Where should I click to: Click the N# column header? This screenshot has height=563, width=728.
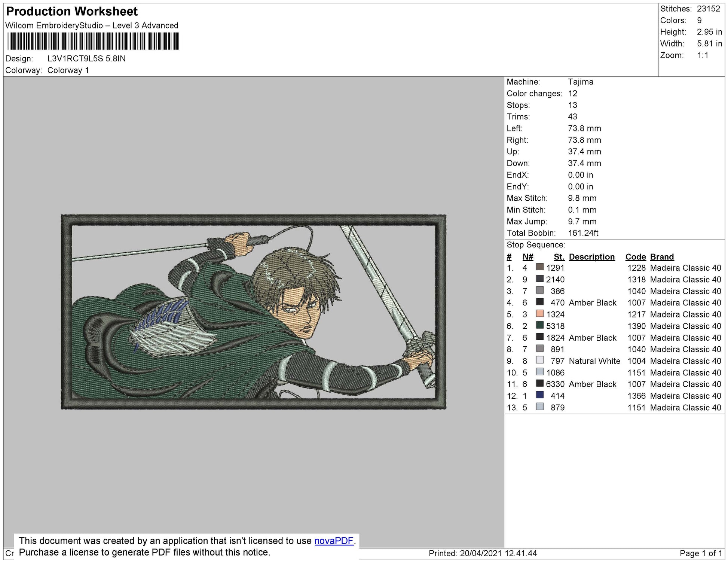click(527, 257)
